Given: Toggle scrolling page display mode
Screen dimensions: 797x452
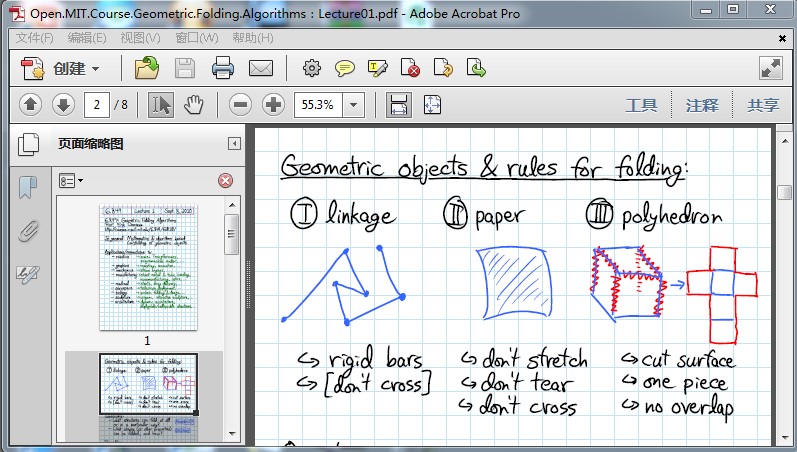Looking at the screenshot, I should (x=398, y=104).
